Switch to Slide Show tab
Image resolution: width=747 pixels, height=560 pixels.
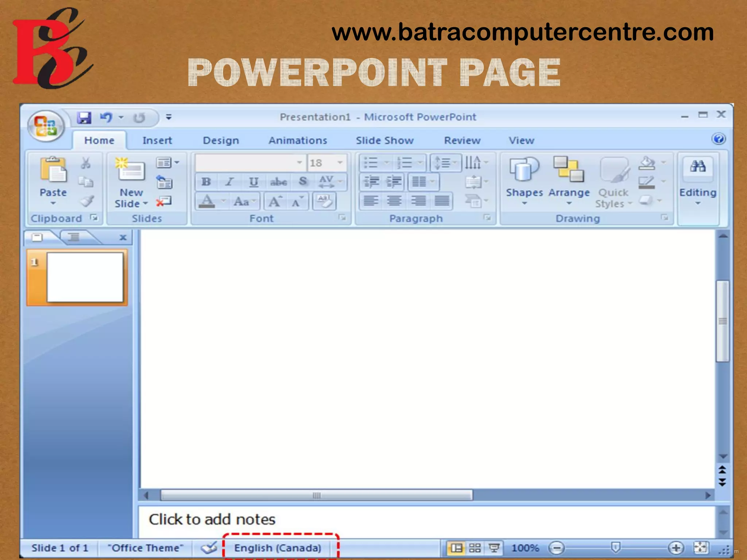[385, 140]
